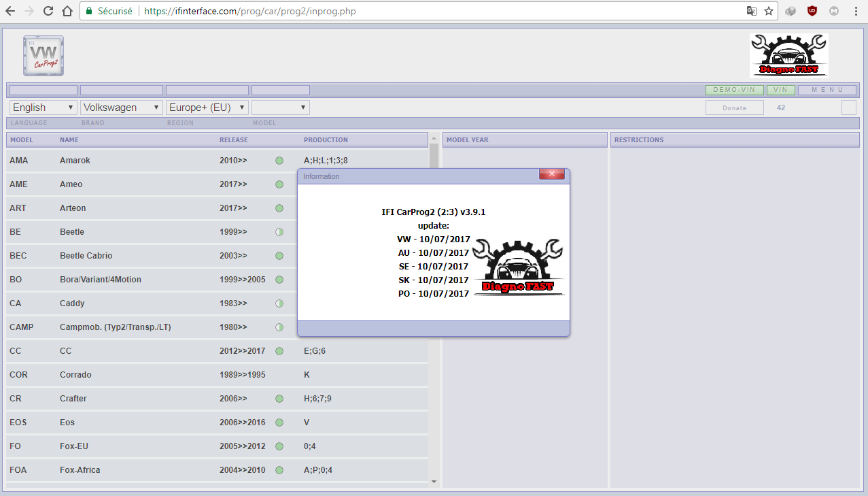Image resolution: width=868 pixels, height=496 pixels.
Task: Sort by the RELEASE column header
Action: 234,140
